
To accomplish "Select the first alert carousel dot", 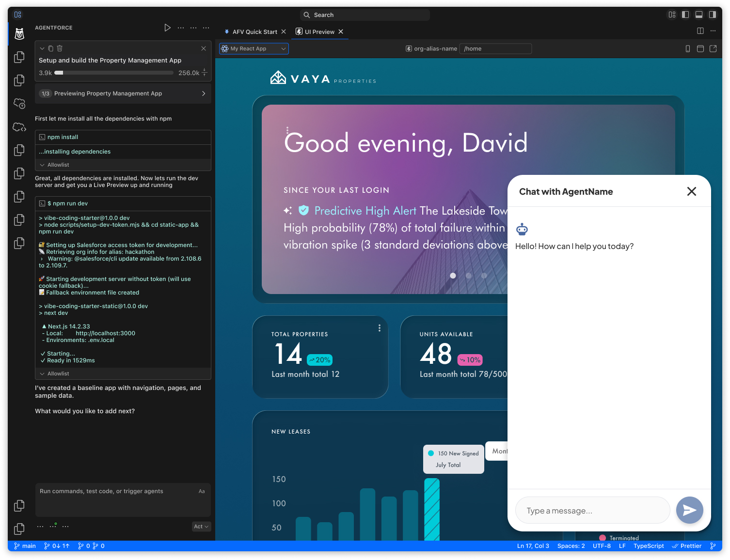I will coord(453,276).
